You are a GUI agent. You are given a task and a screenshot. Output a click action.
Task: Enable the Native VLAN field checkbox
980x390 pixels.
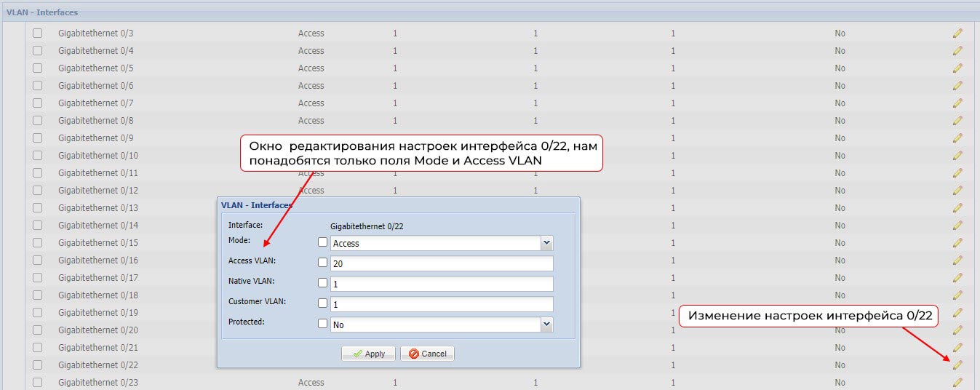click(323, 283)
